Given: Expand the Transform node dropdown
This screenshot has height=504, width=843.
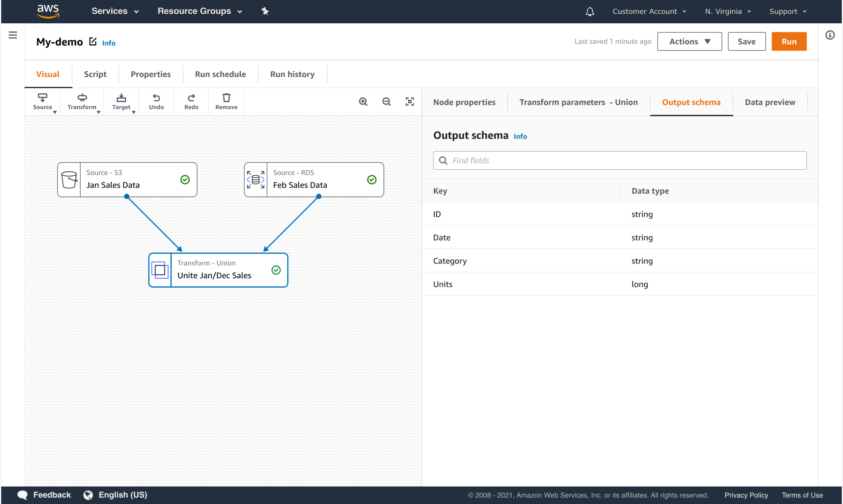Looking at the screenshot, I should tap(82, 102).
